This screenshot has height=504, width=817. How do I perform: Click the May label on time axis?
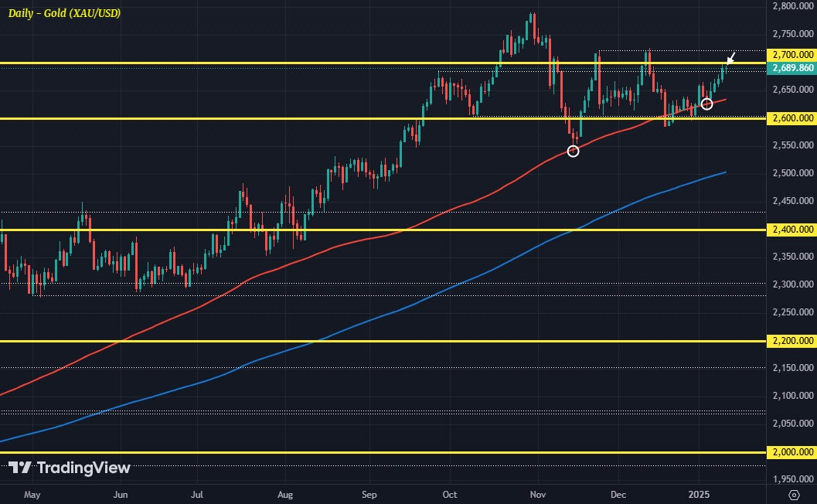(32, 495)
